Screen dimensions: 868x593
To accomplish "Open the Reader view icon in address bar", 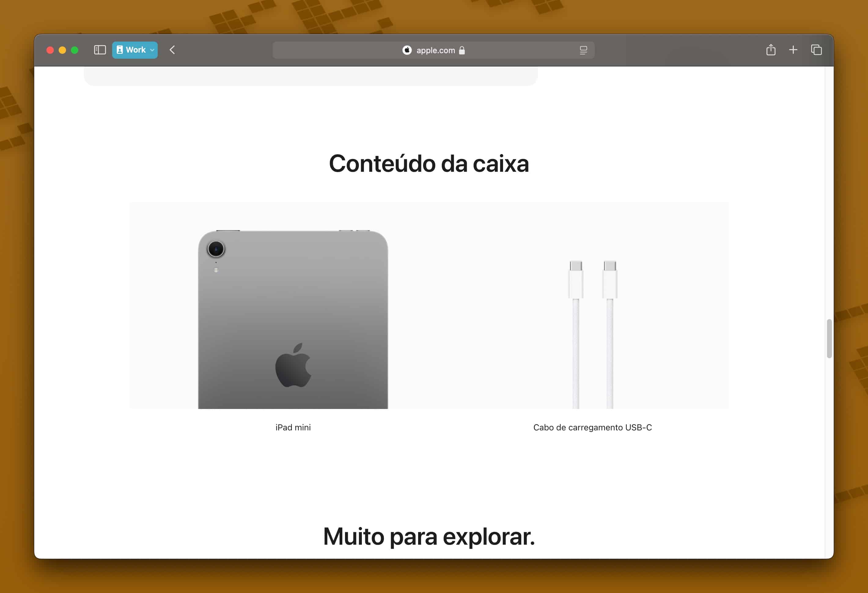I will (583, 50).
